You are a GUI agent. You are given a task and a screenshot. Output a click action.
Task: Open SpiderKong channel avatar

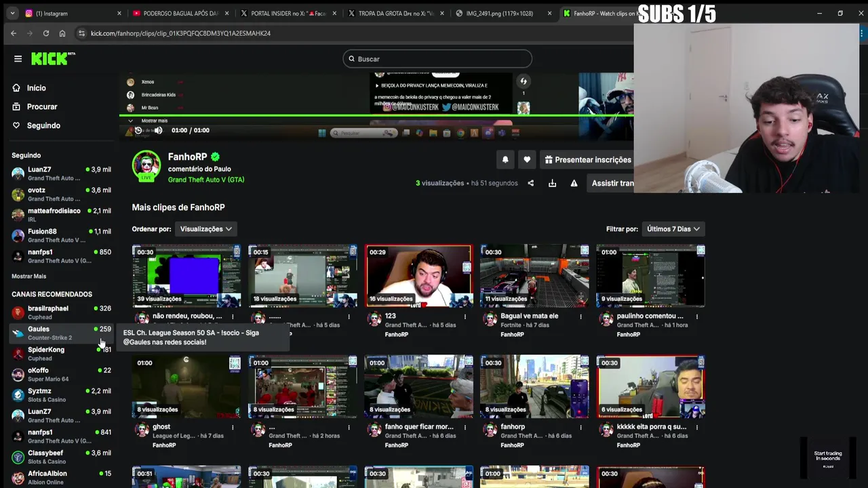click(x=18, y=354)
